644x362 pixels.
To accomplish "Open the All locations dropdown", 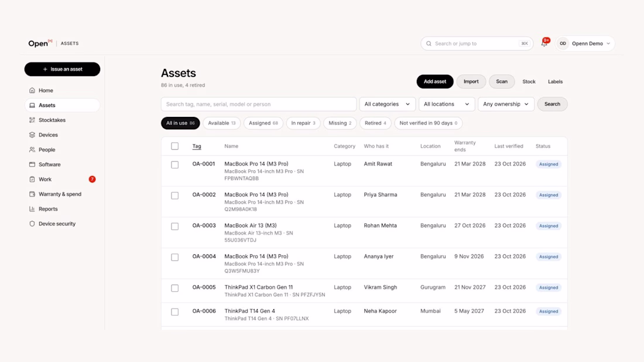I will [x=447, y=104].
